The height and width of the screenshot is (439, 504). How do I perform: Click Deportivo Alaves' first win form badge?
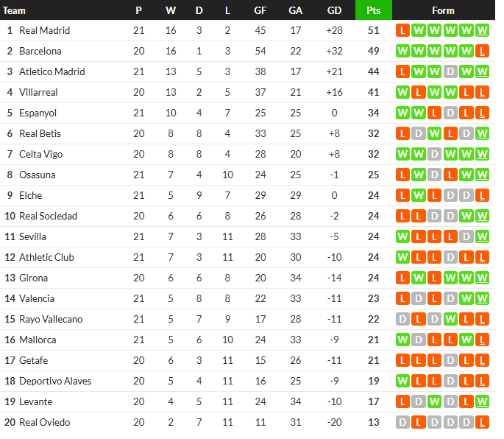402,381
